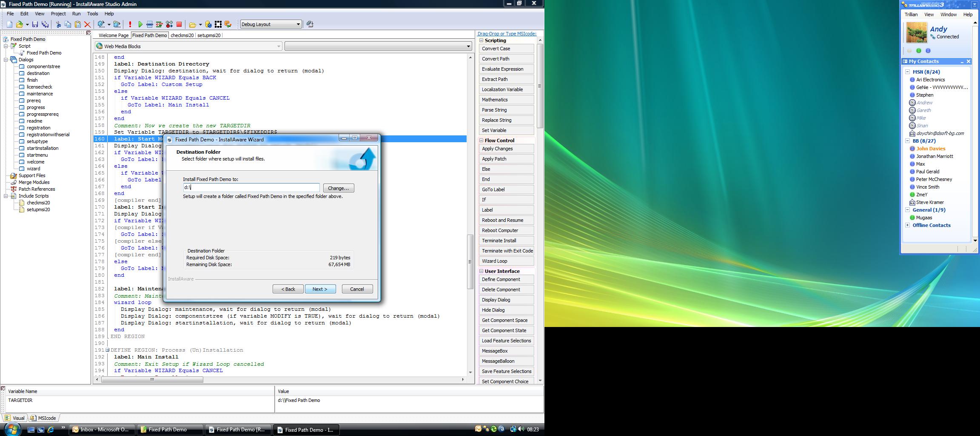The width and height of the screenshot is (980, 436).
Task: Click the New project toolbar icon
Action: (x=9, y=24)
